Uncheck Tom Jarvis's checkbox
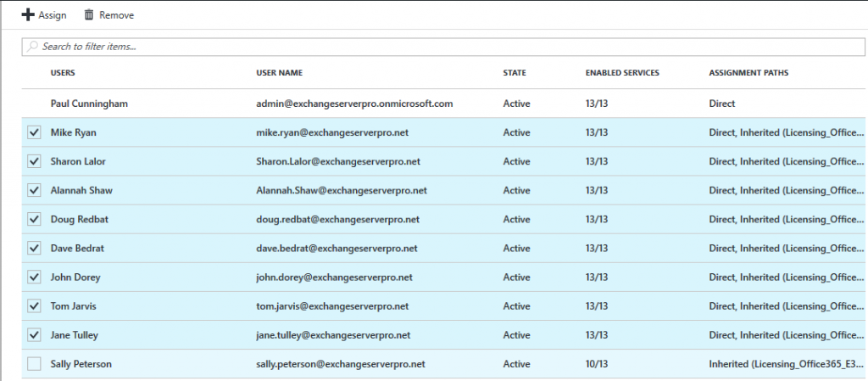The height and width of the screenshot is (381, 868). [x=34, y=305]
